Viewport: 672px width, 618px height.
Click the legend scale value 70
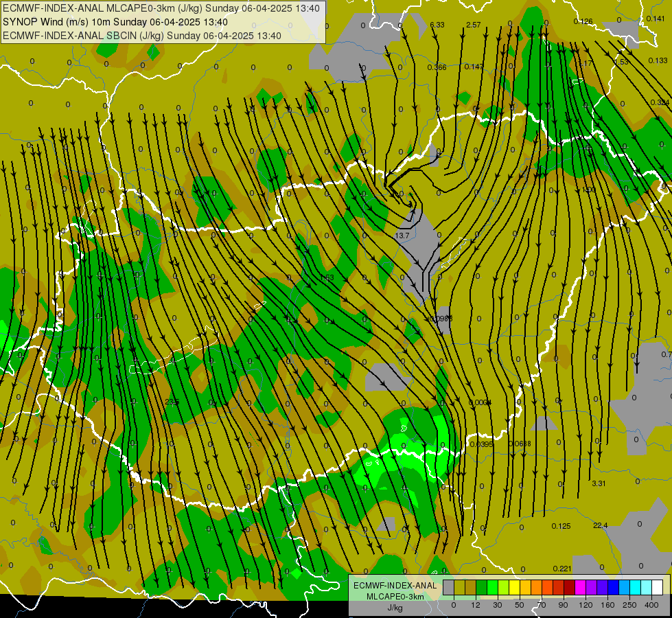click(x=542, y=605)
